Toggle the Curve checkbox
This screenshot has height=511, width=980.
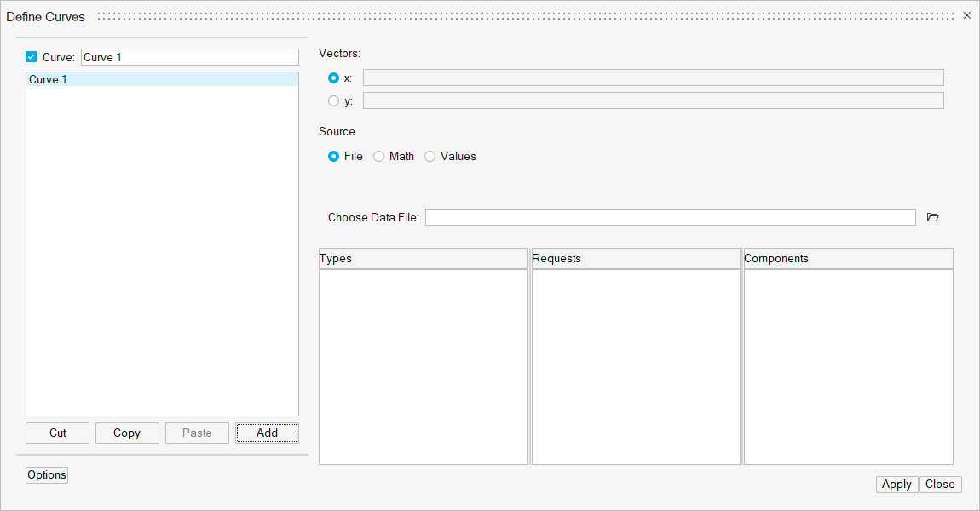(32, 57)
